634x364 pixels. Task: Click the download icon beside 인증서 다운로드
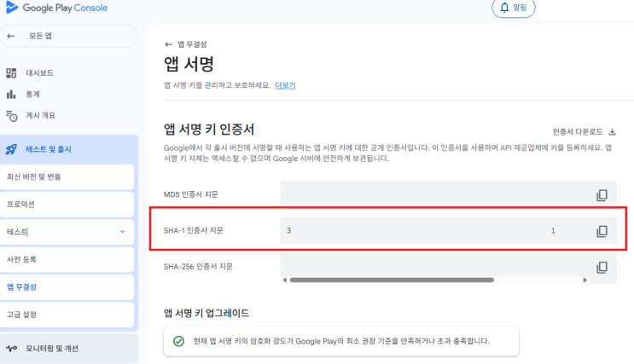[612, 131]
